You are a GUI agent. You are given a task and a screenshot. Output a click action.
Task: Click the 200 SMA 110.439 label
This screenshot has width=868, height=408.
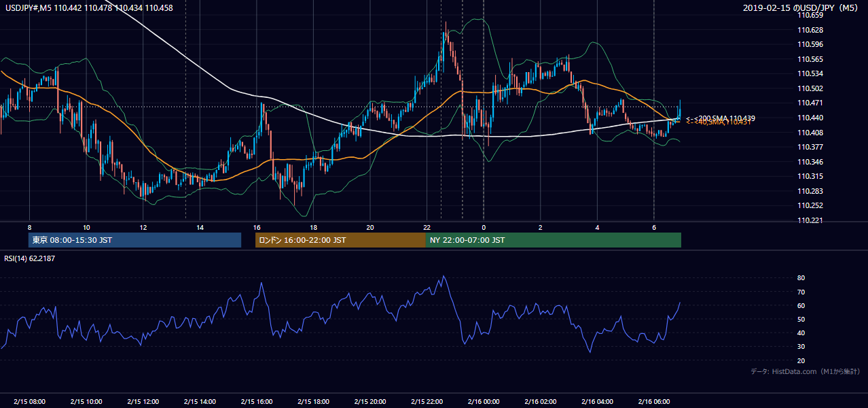(x=721, y=118)
